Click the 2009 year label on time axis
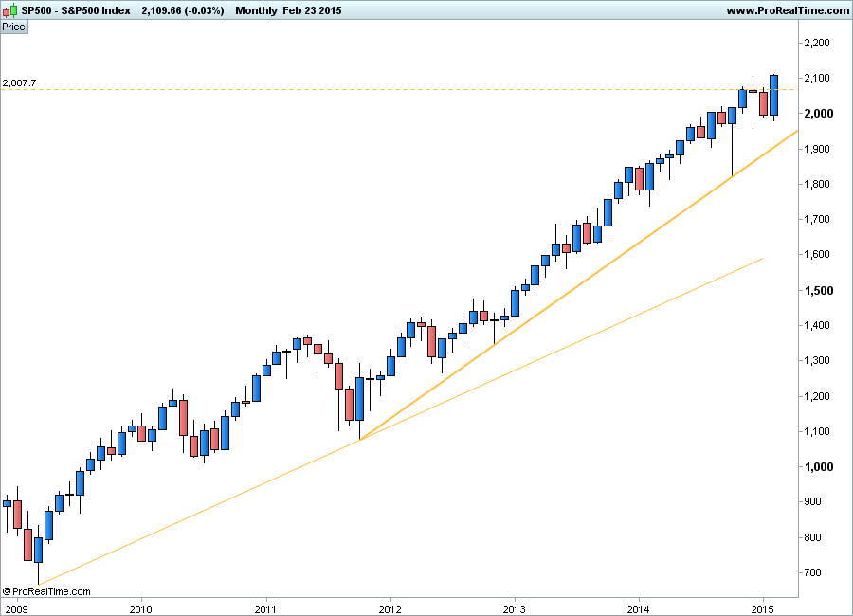This screenshot has width=853, height=616. (16, 609)
